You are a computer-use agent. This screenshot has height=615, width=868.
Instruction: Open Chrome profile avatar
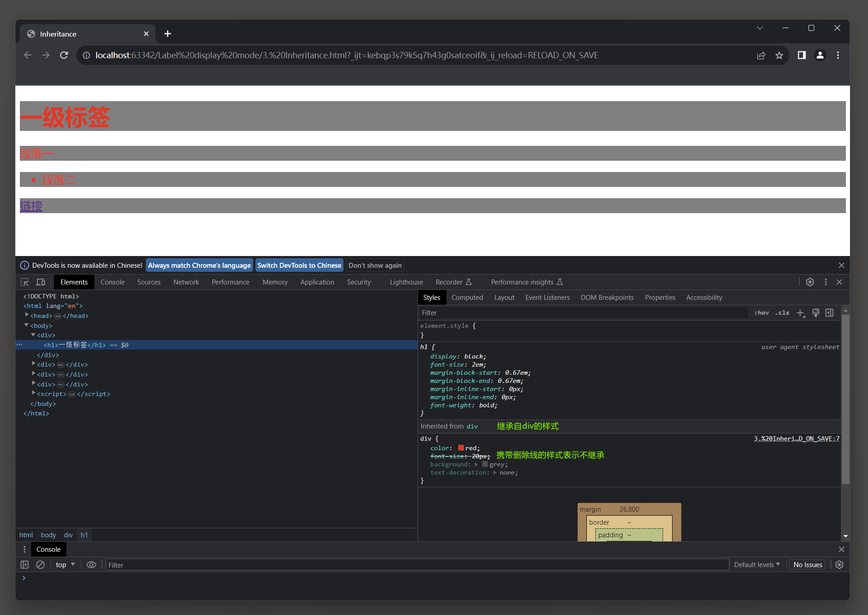point(820,55)
